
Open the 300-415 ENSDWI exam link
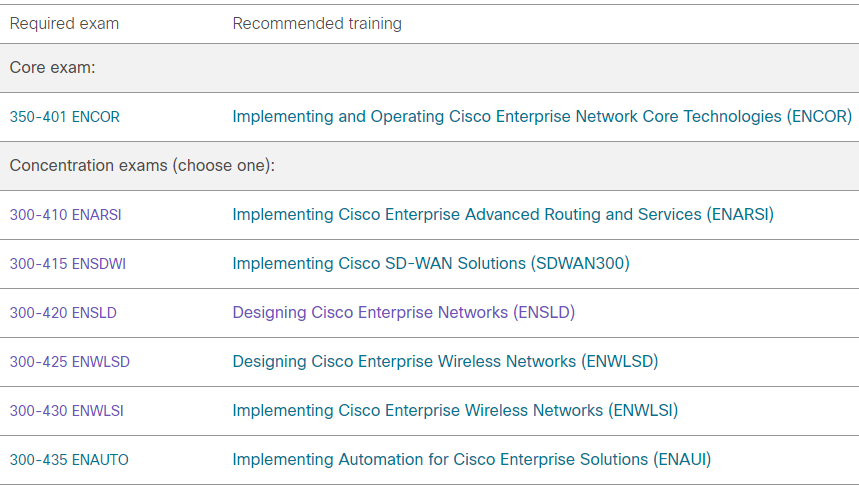click(67, 264)
